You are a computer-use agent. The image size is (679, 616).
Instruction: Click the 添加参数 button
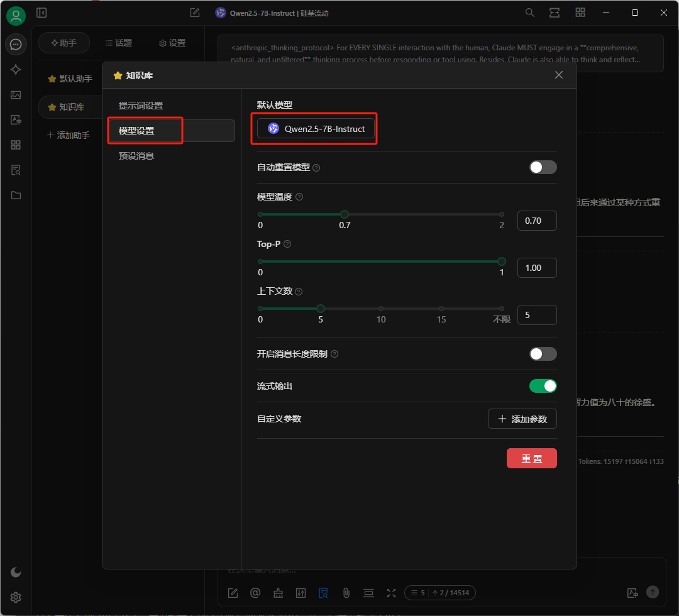click(x=522, y=419)
